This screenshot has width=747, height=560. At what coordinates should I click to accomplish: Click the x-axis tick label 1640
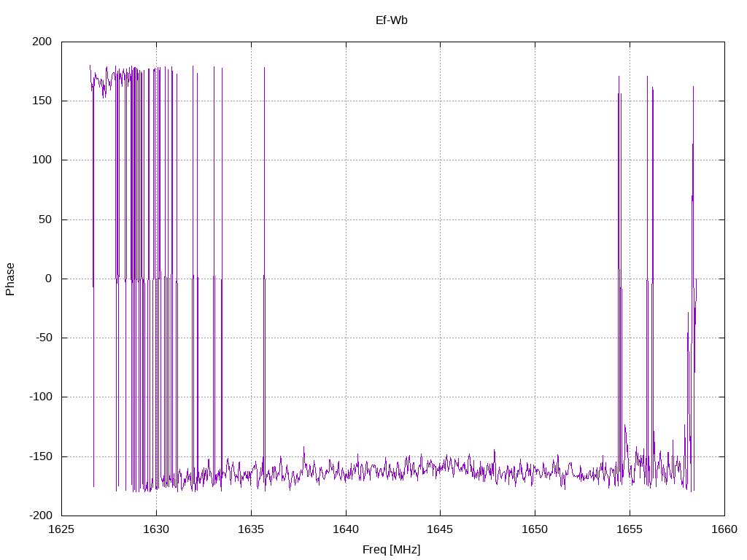[x=346, y=529]
